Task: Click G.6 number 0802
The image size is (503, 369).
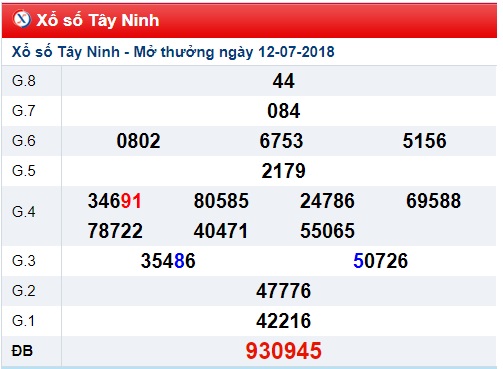Action: 138,141
